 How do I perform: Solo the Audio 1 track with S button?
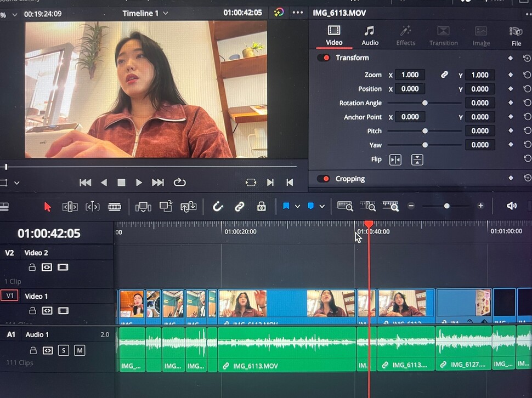[x=63, y=350]
